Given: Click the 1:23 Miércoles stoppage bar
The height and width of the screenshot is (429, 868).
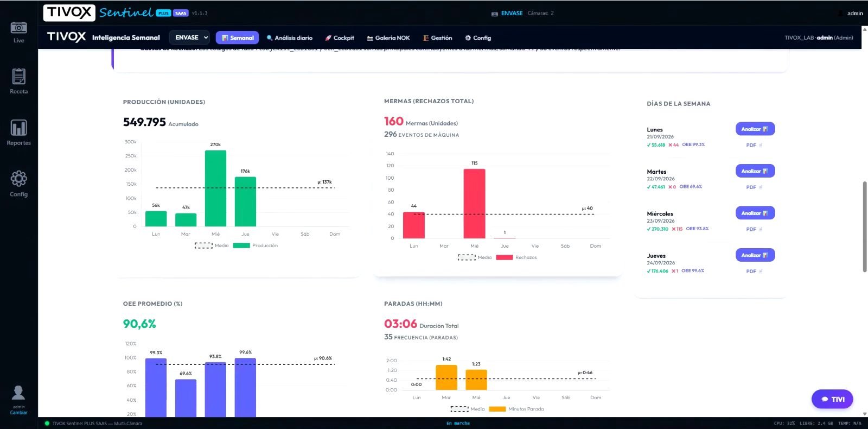Looking at the screenshot, I should [x=476, y=380].
